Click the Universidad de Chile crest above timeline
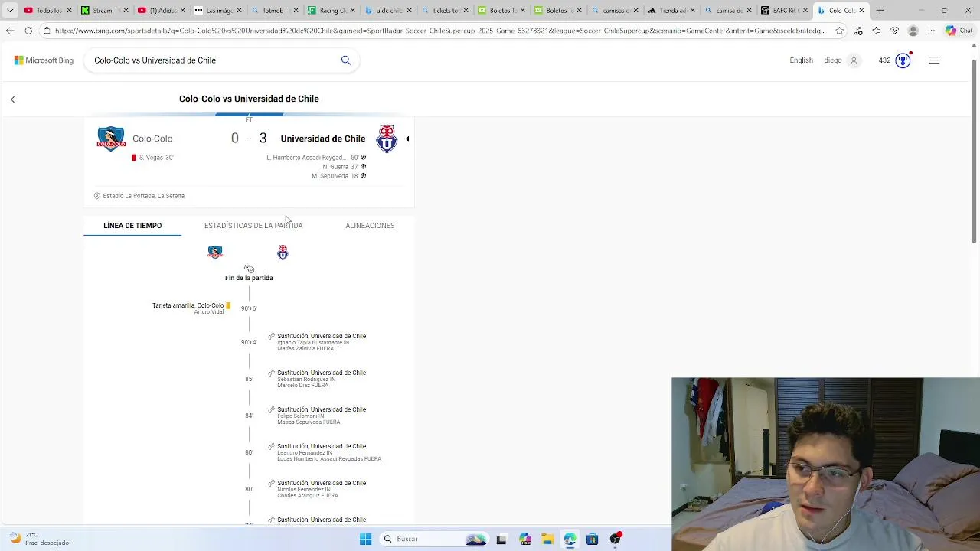The image size is (980, 551). [283, 253]
